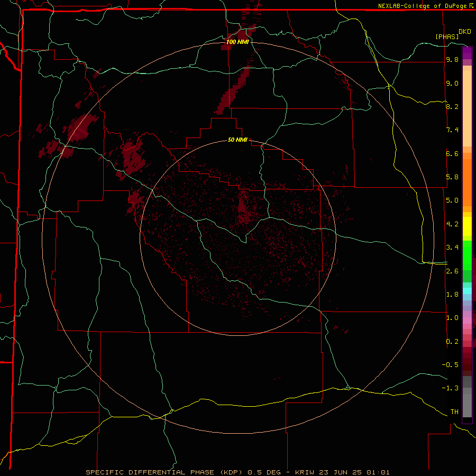Screen dimensions: 476x476
Task: Click the -1.3 value on color scale
Action: tap(450, 388)
